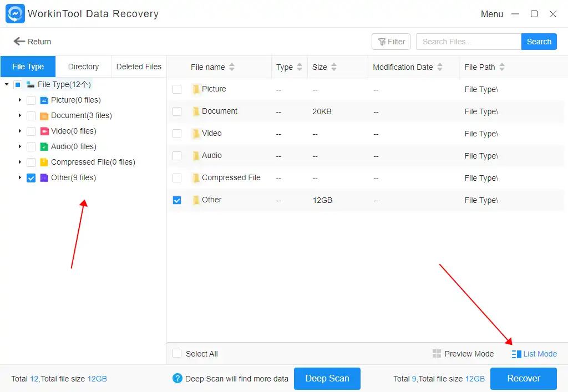Switch to the File Type tab
The width and height of the screenshot is (568, 392).
[x=28, y=67]
